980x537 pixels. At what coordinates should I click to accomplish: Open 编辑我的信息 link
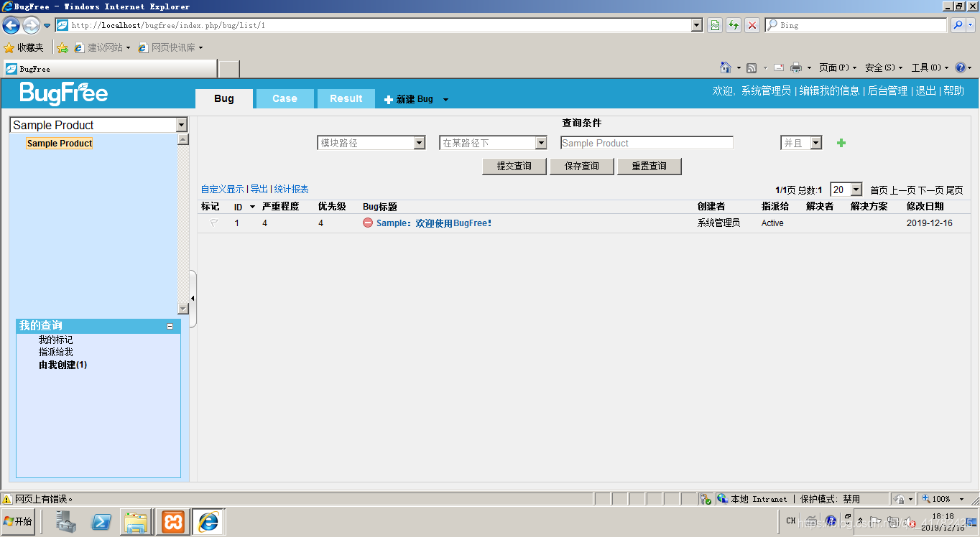point(830,90)
